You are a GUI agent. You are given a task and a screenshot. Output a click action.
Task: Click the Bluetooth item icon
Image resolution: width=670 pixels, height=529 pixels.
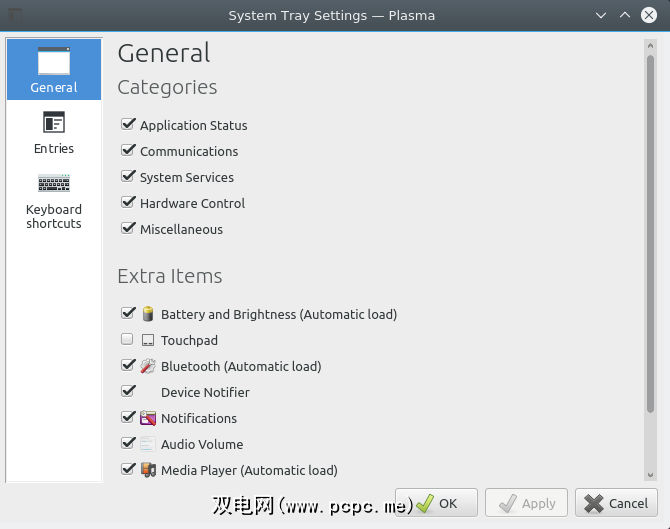[x=148, y=366]
